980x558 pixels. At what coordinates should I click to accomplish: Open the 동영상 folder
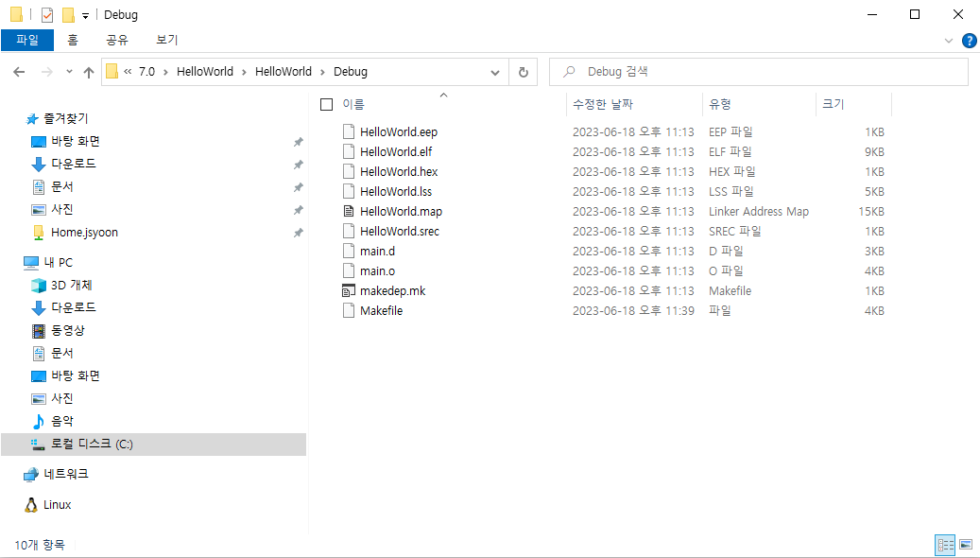(x=67, y=330)
